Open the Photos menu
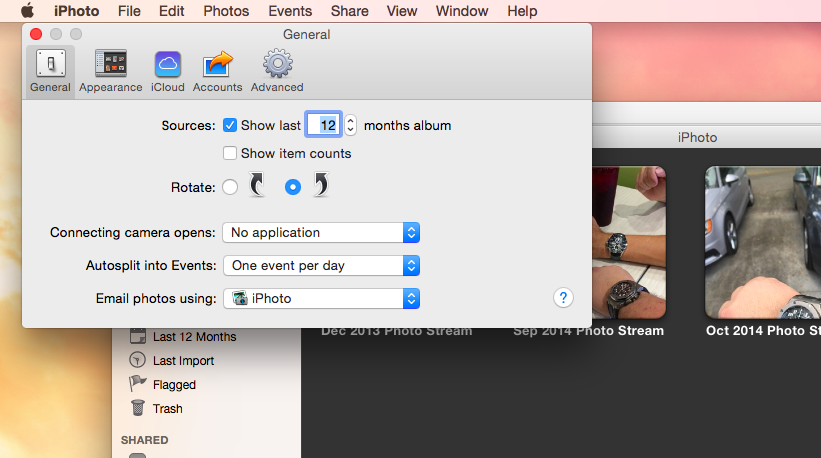This screenshot has width=821, height=458. coord(226,11)
